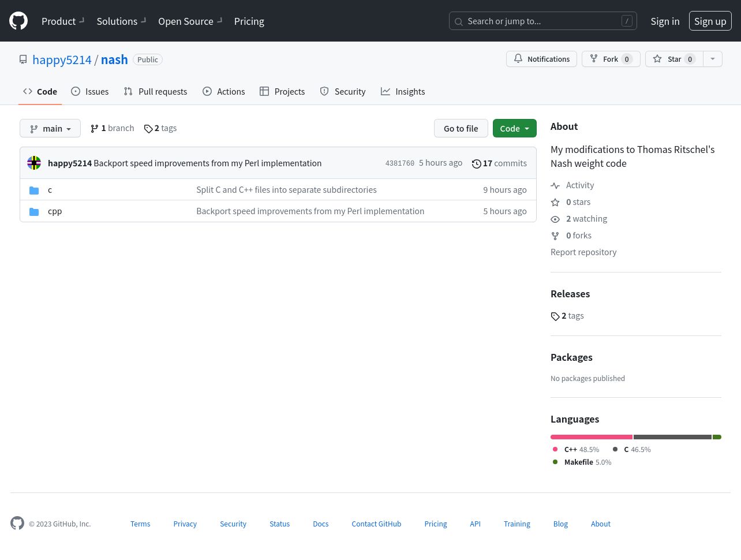Open the Pull requests tab
The height and width of the screenshot is (560, 741).
point(155,91)
